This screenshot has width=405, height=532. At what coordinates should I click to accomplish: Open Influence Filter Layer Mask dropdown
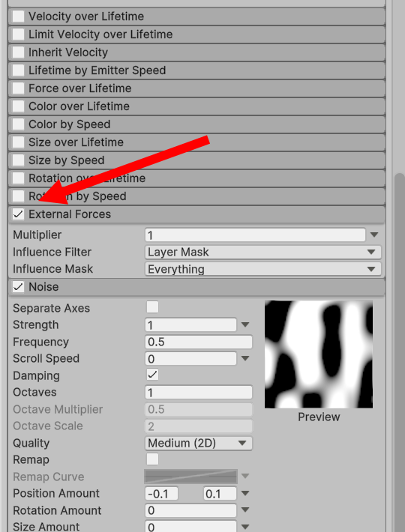pos(263,252)
